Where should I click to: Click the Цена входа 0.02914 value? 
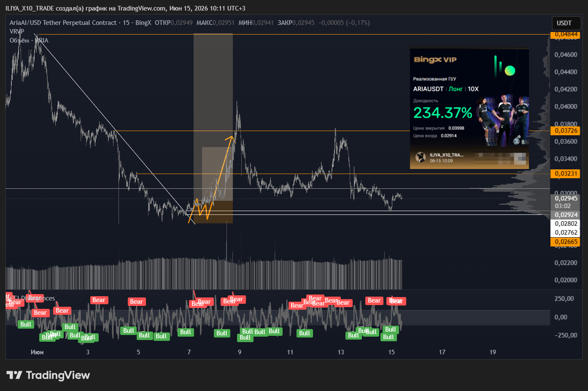(x=448, y=136)
